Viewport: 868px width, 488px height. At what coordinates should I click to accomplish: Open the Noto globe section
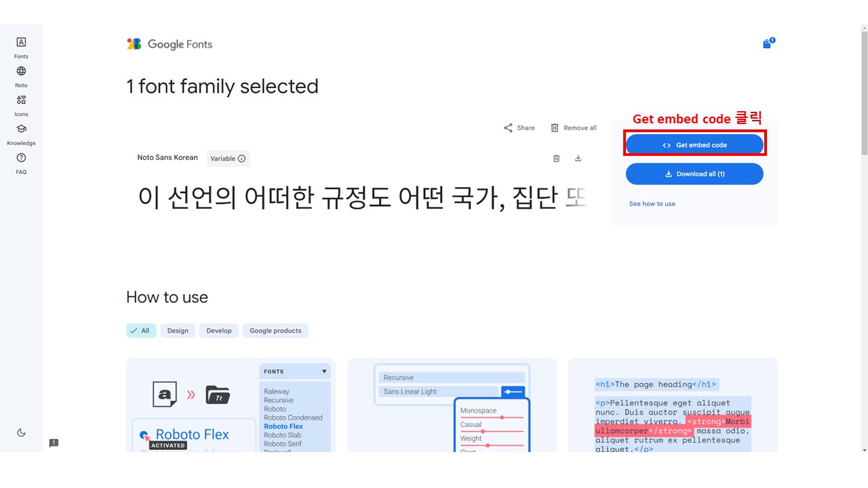coord(21,77)
